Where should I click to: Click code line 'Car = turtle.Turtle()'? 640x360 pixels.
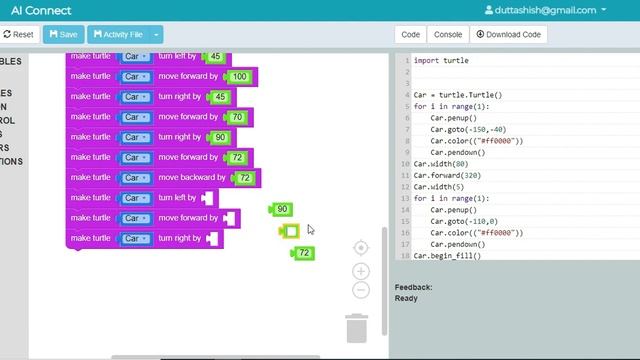[458, 95]
